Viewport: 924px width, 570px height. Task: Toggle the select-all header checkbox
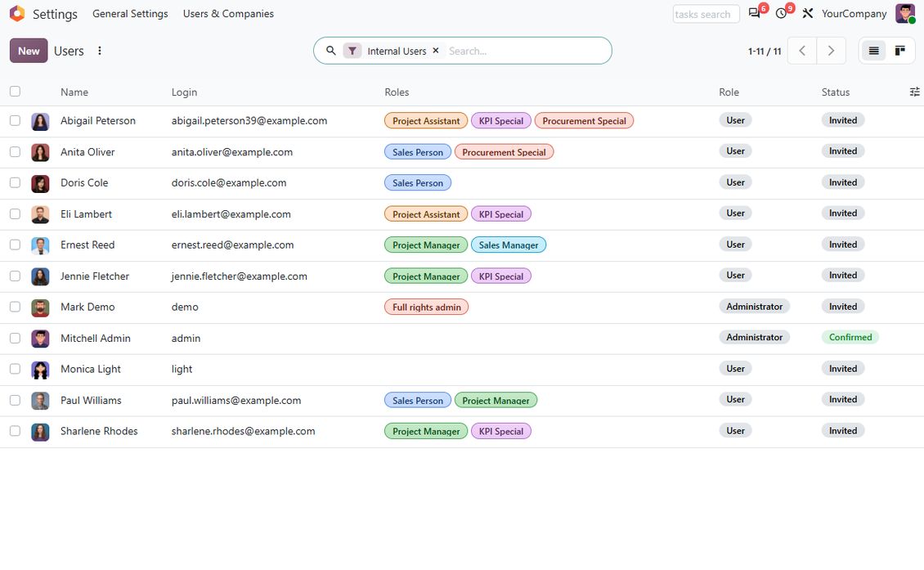coord(15,92)
